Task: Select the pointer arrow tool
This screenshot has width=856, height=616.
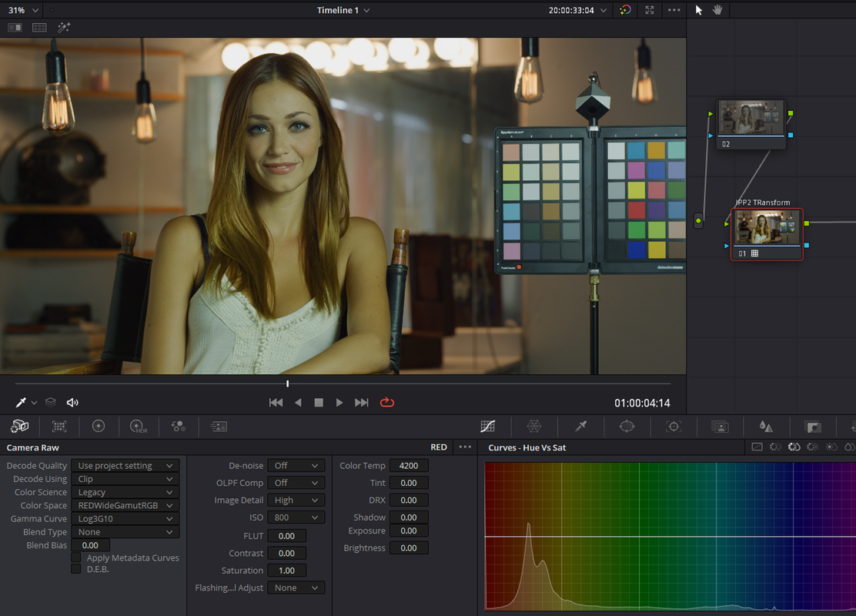Action: (698, 10)
